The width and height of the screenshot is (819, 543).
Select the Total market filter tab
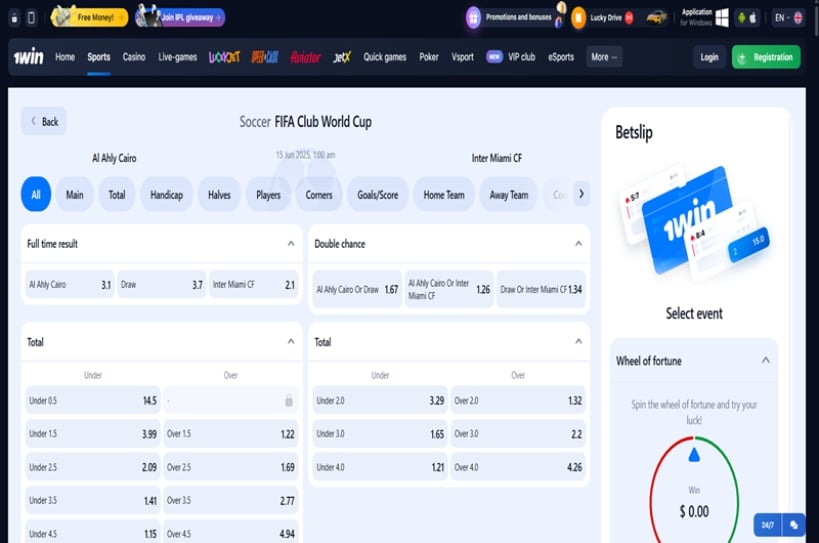tap(116, 195)
